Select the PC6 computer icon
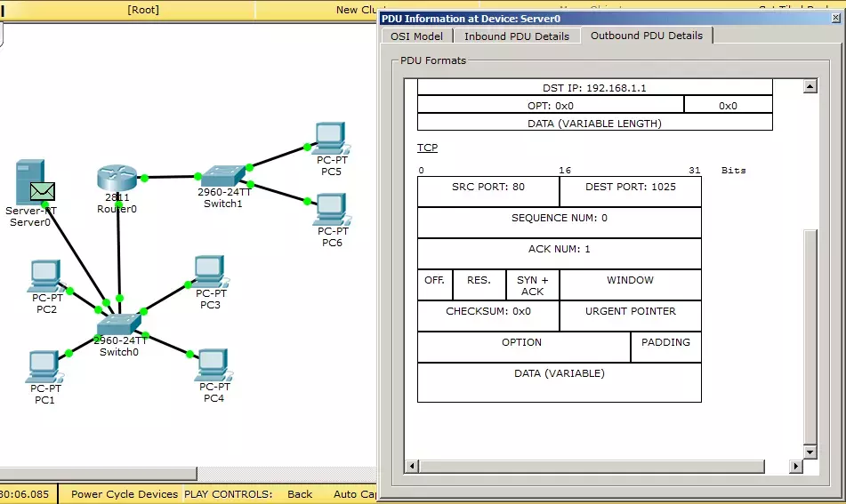Screen dimensions: 846x504 point(332,209)
